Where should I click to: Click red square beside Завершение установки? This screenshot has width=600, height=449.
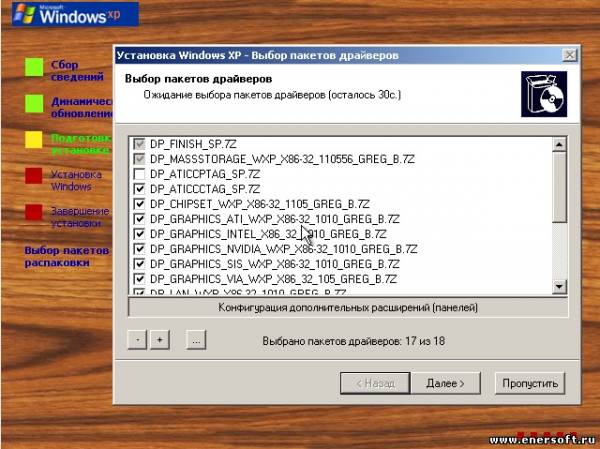(34, 212)
